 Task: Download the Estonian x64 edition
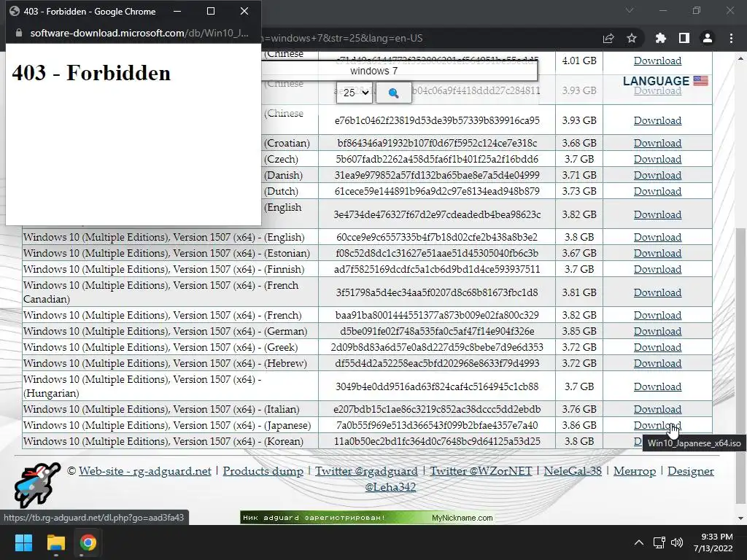pos(657,253)
